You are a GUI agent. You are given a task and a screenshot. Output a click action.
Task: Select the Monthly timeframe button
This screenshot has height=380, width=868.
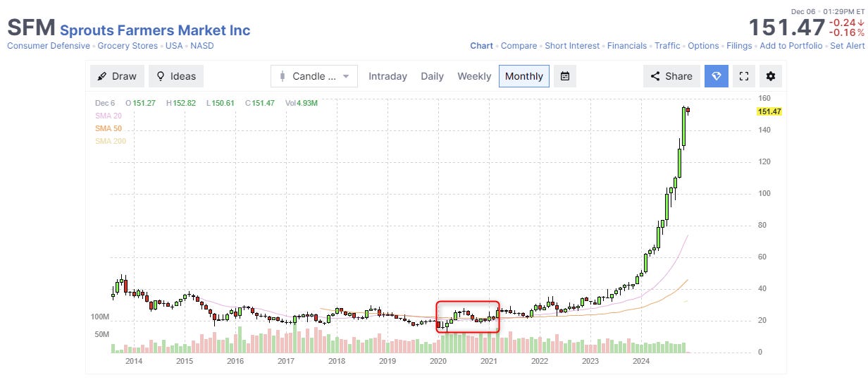pos(524,76)
